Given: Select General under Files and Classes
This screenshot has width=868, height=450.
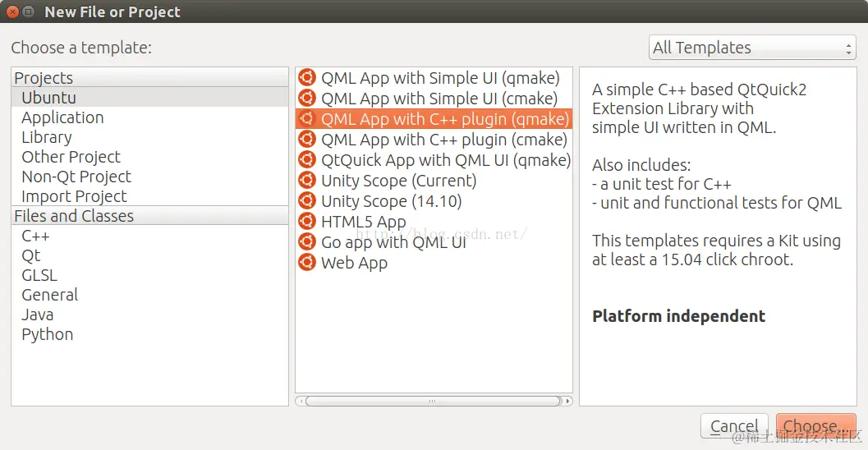Looking at the screenshot, I should click(x=149, y=295).
